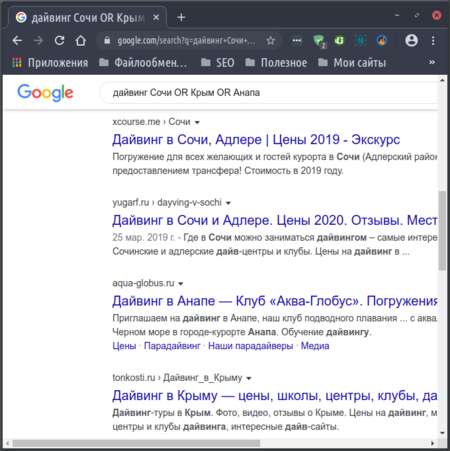Image resolution: width=450 pixels, height=451 pixels.
Task: Show more bookmarks with the double chevron
Action: coord(432,62)
